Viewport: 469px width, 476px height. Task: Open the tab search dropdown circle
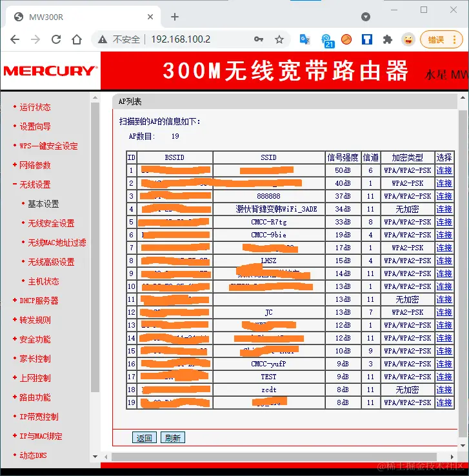[366, 17]
